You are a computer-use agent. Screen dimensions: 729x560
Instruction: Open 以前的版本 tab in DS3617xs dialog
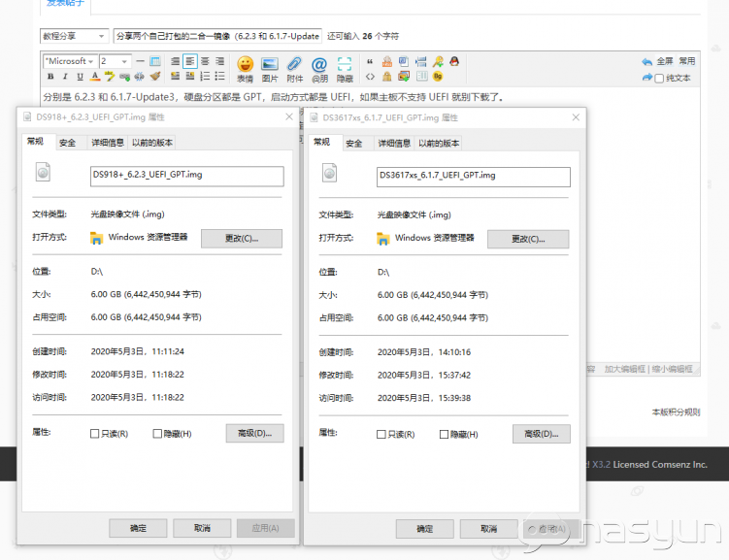[x=439, y=144]
